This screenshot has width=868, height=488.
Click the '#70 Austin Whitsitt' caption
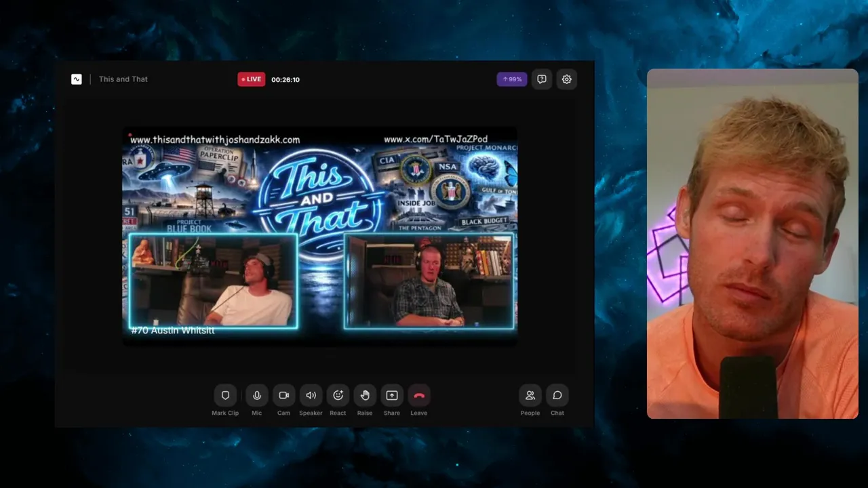click(173, 331)
